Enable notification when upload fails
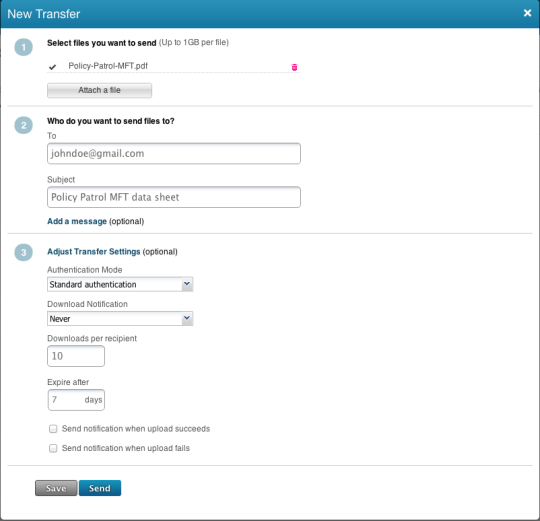The height and width of the screenshot is (521, 540). 53,448
